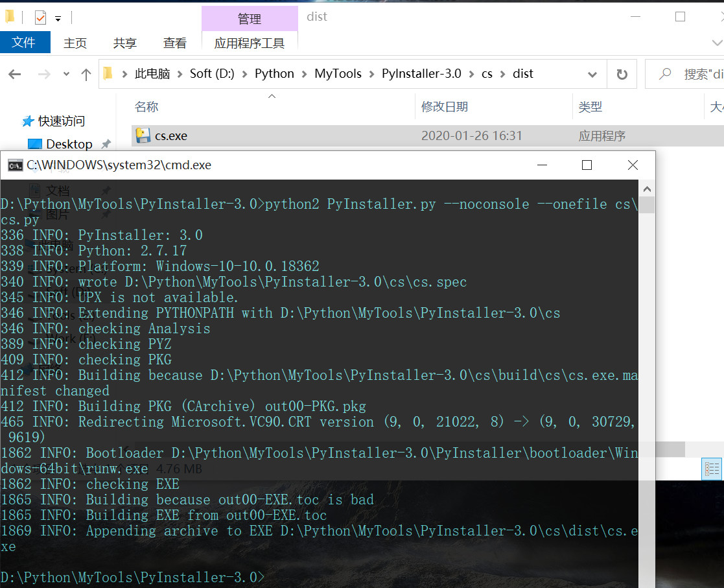Expand chevron after PyInstaller-3.0 in breadcrumb
The height and width of the screenshot is (588, 724).
[x=471, y=74]
